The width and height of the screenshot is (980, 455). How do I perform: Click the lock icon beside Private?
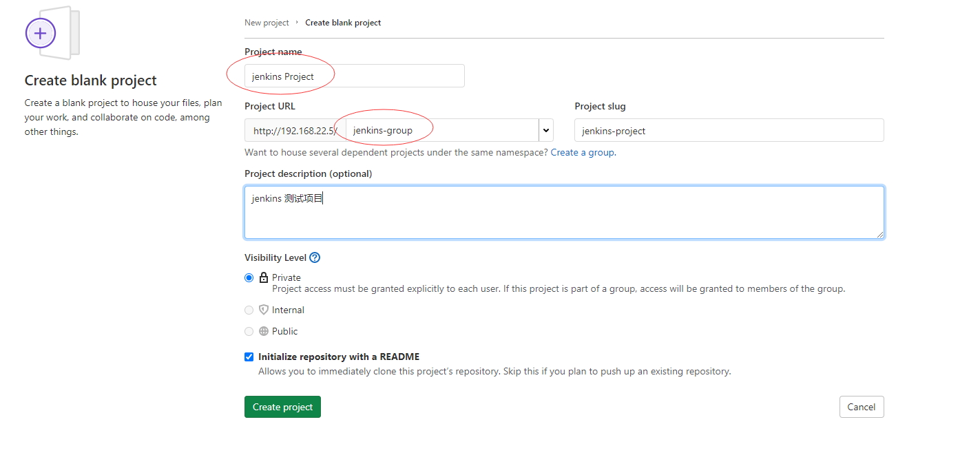[x=264, y=277]
